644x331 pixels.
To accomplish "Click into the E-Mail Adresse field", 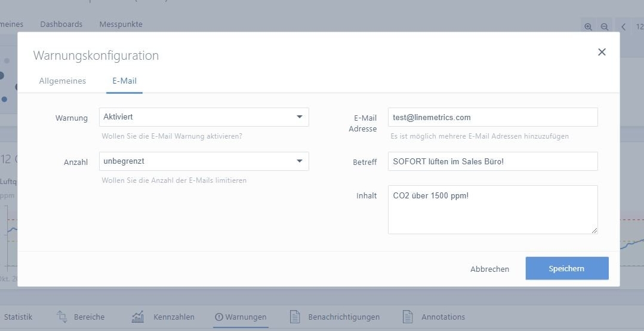I will click(492, 117).
